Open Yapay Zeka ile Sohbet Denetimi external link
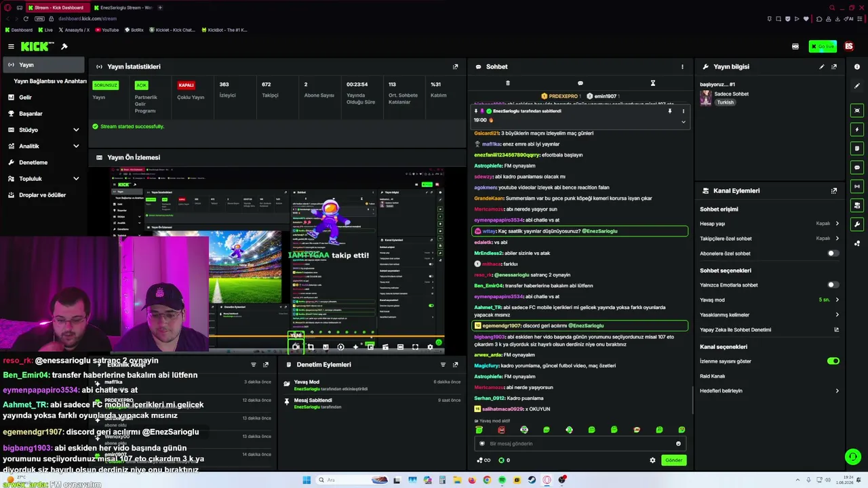The image size is (868, 488). click(836, 330)
